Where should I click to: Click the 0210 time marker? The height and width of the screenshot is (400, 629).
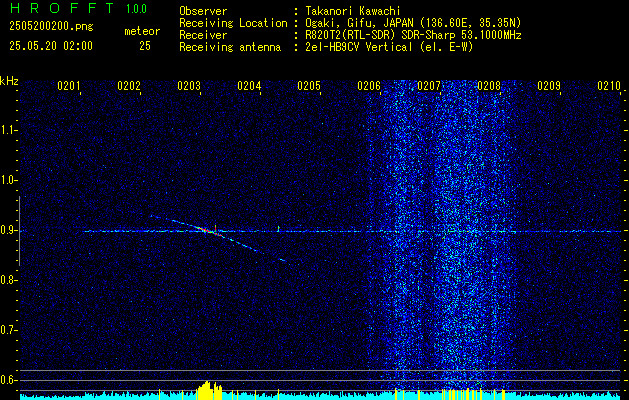click(x=609, y=86)
